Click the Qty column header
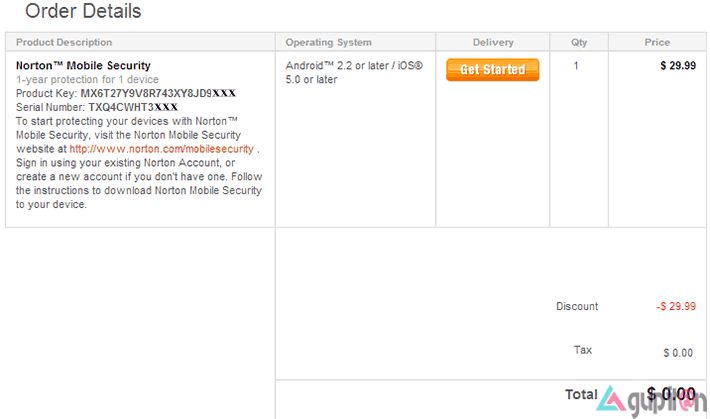The image size is (710, 419). (579, 42)
